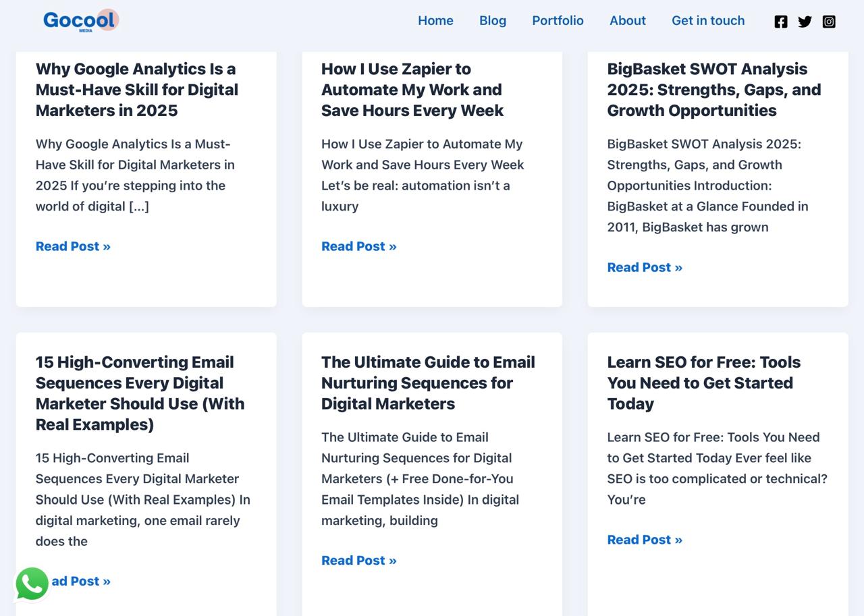
Task: Open BigBasket SWOT Analysis 2025 title
Action: [x=713, y=90]
